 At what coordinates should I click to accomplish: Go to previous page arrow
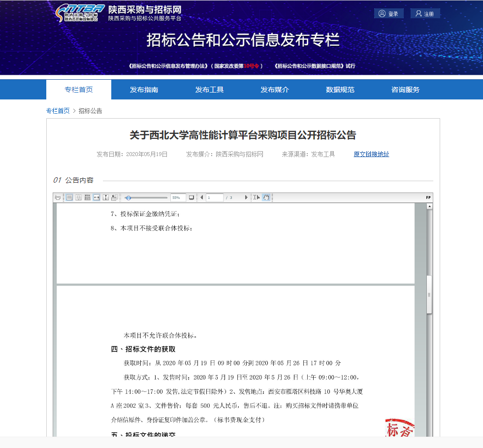(x=201, y=197)
